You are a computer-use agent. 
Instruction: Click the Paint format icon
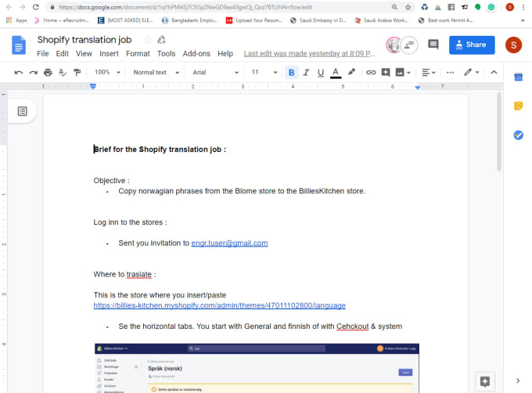77,72
